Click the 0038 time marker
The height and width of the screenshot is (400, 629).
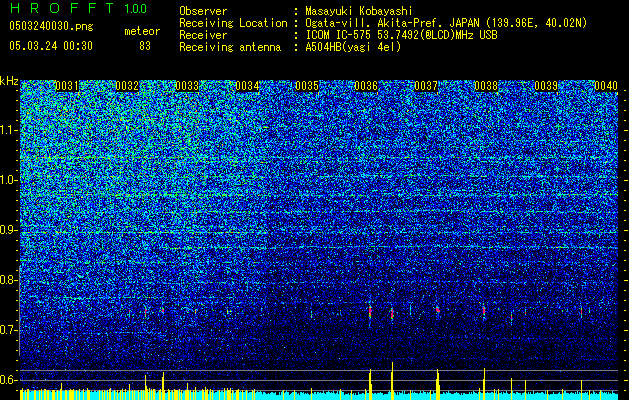[486, 86]
